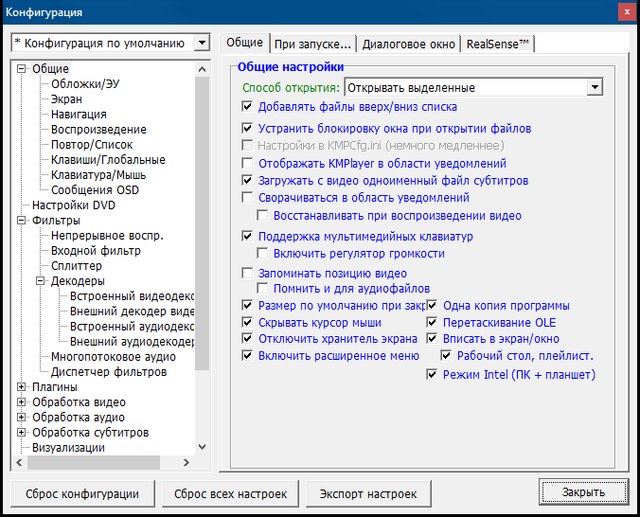
Task: Uncheck «Добавлять файлы вверх/вниз списка»
Action: 248,106
